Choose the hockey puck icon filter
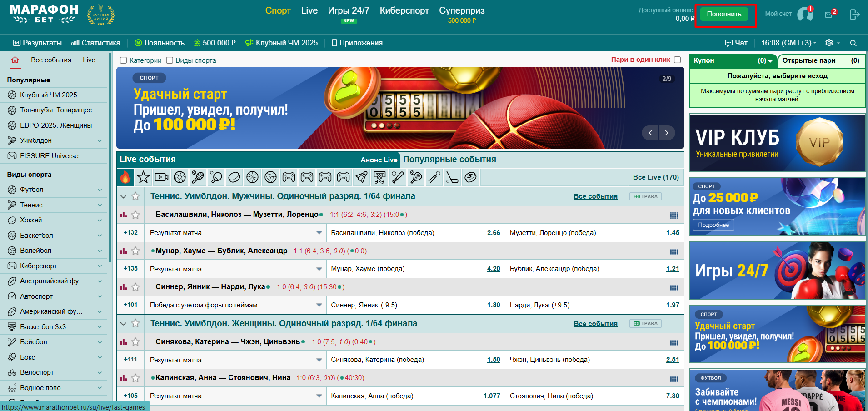868x411 pixels. tap(234, 177)
